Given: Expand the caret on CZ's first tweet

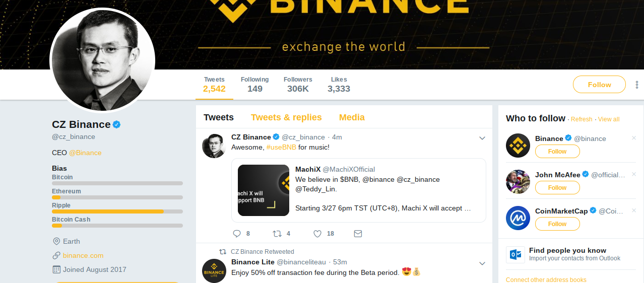Looking at the screenshot, I should point(482,138).
